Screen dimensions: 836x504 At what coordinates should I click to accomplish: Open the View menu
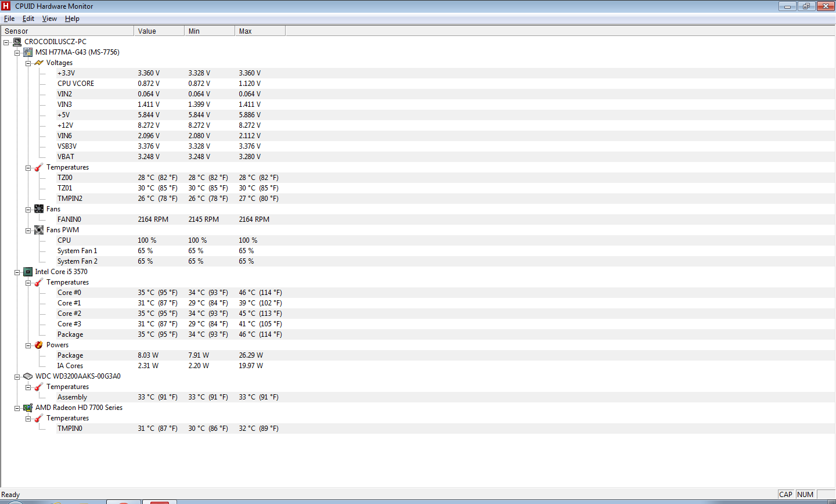[x=49, y=19]
